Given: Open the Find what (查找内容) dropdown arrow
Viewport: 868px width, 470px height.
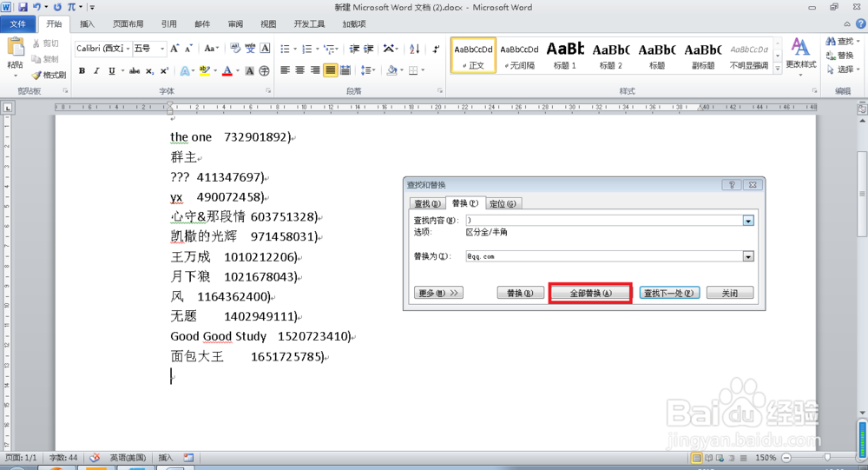Looking at the screenshot, I should click(x=748, y=221).
